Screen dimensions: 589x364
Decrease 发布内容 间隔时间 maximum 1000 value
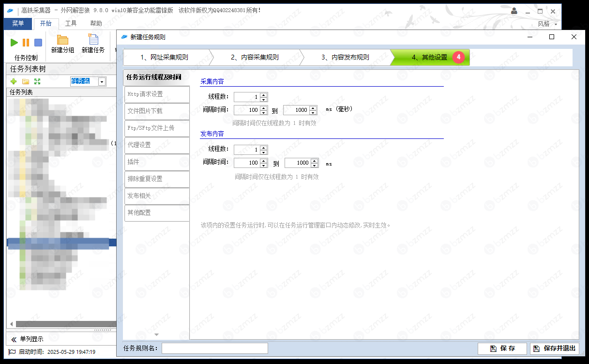[x=315, y=165]
